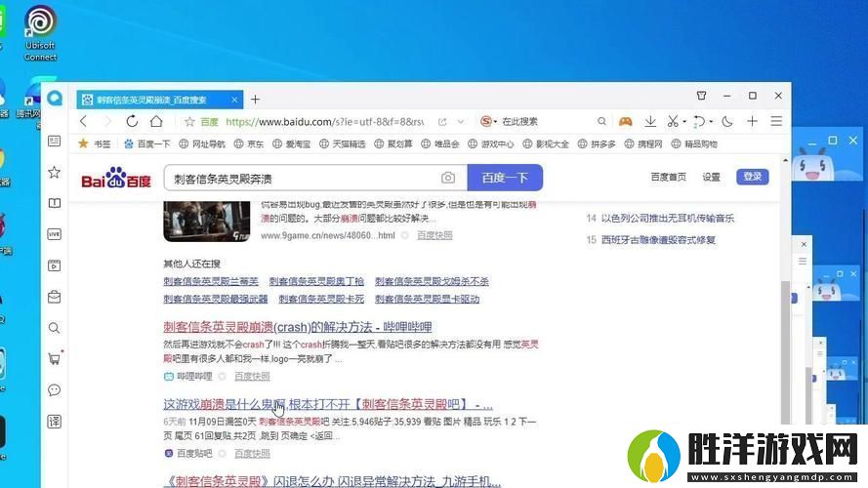
Task: Open the 哔哩哔哩 crash solution result title
Action: tap(297, 327)
